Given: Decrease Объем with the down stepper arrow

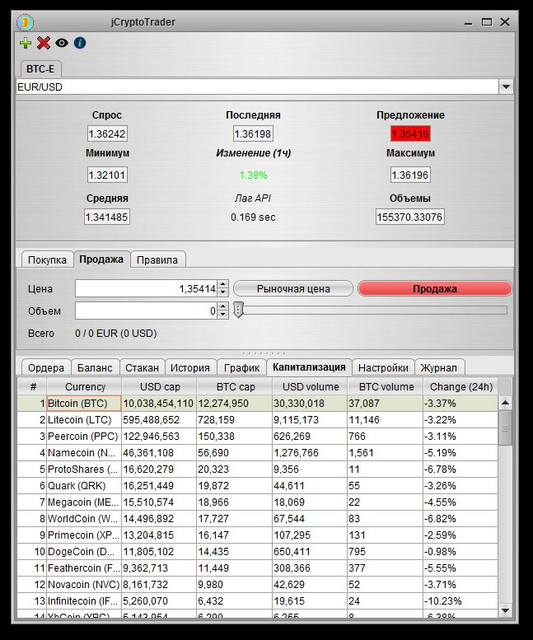Looking at the screenshot, I should (x=223, y=315).
